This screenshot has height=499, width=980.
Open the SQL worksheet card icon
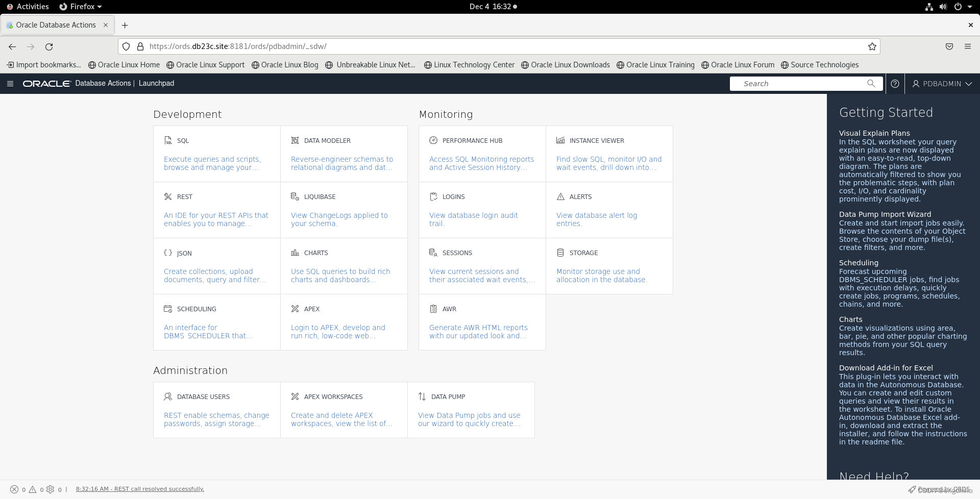pos(168,140)
